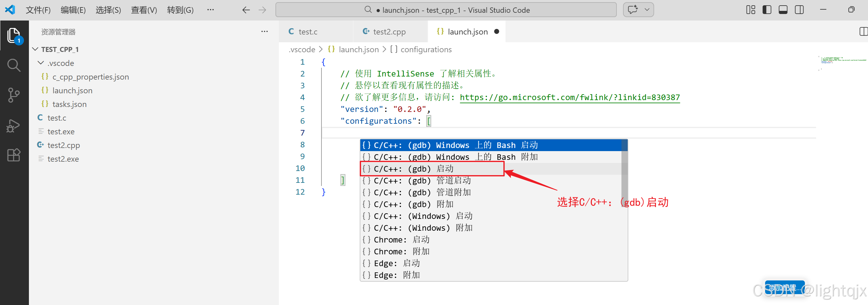
Task: Toggle the secondary side bar
Action: click(799, 10)
